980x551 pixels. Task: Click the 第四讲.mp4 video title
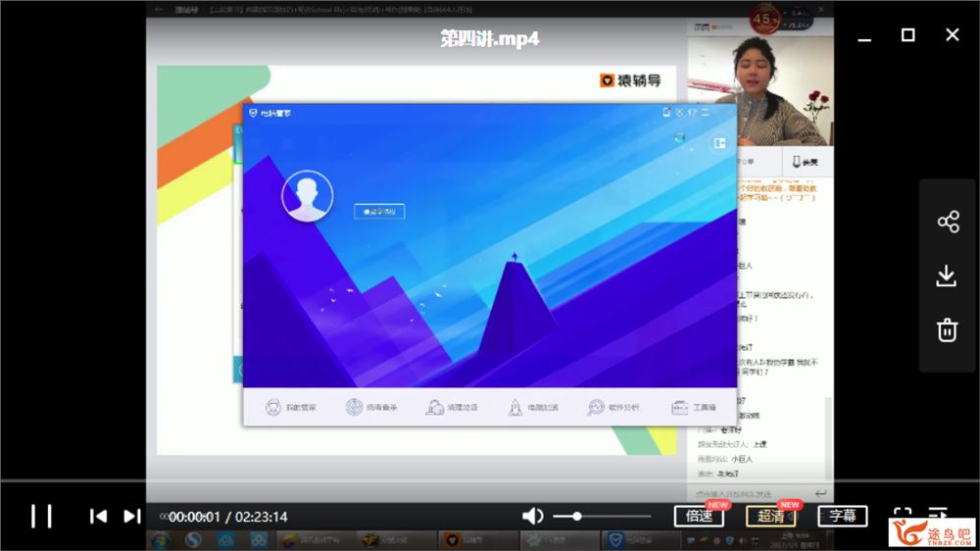(x=489, y=39)
